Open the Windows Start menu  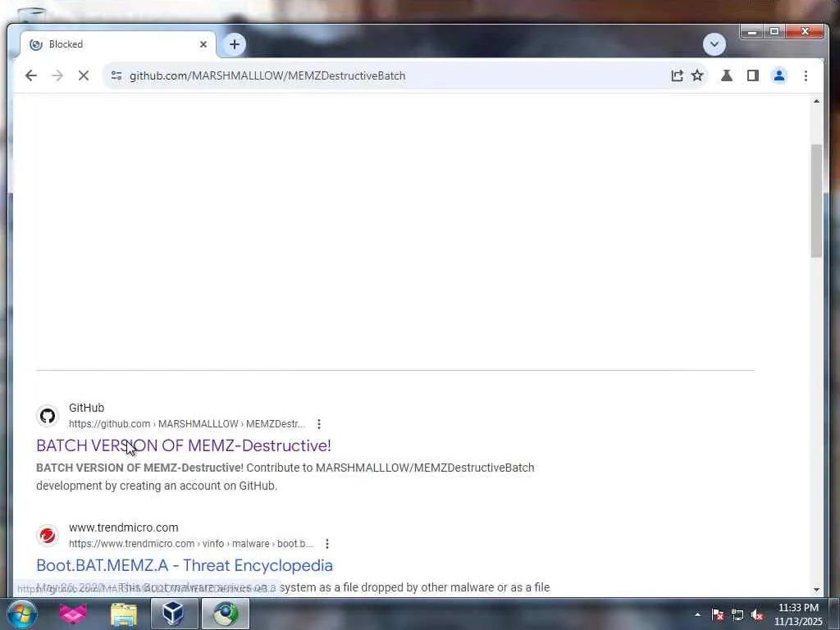(21, 614)
